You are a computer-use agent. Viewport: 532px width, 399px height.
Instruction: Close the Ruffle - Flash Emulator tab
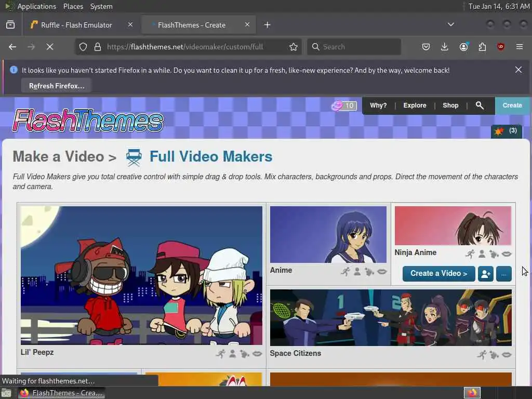click(130, 24)
